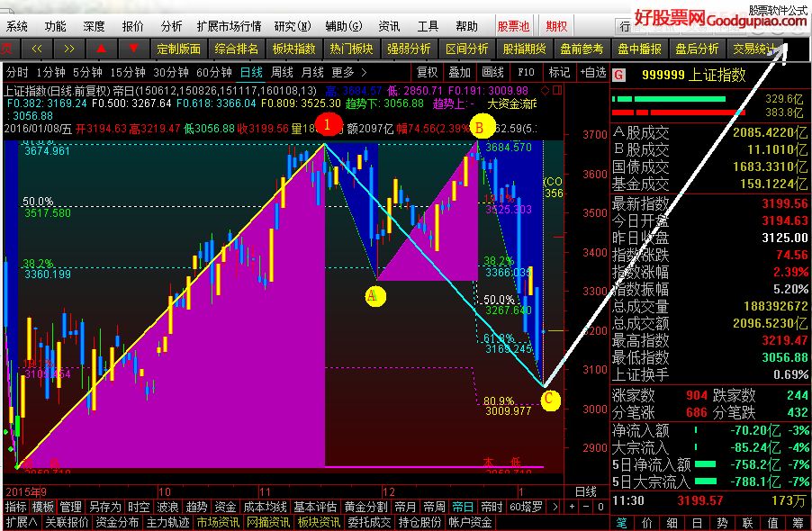Switch to the 笔 tick tab

(622, 523)
